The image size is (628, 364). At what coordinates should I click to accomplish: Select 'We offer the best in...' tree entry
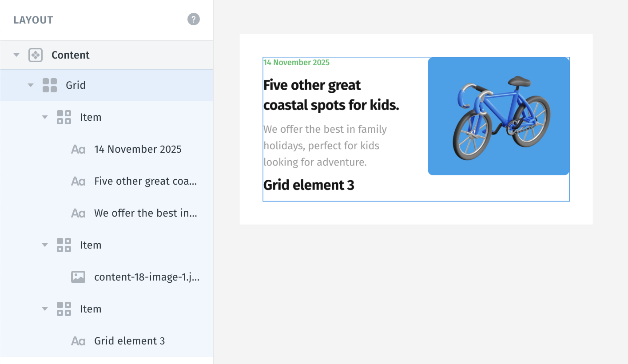pos(107,213)
